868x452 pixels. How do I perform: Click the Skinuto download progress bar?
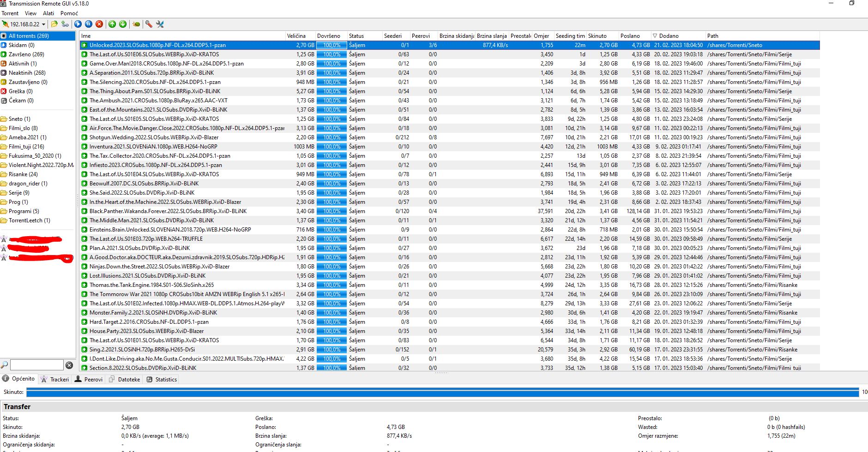coord(442,392)
